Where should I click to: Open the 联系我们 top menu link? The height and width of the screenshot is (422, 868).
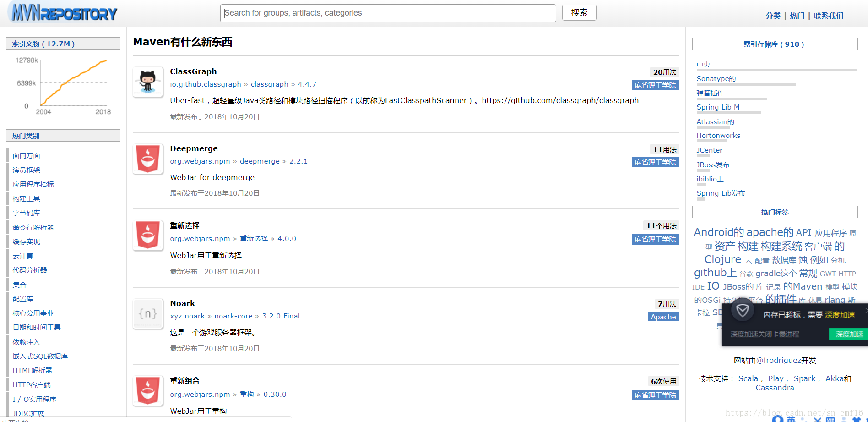click(829, 16)
